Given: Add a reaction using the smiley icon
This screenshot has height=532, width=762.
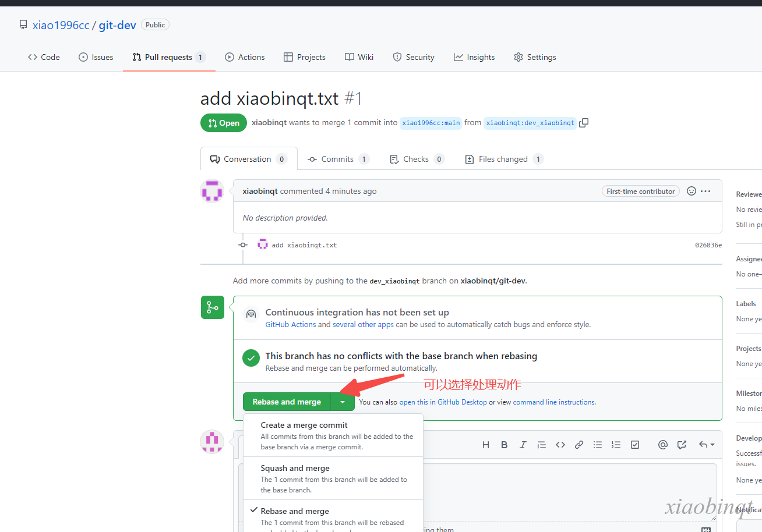Looking at the screenshot, I should click(692, 191).
